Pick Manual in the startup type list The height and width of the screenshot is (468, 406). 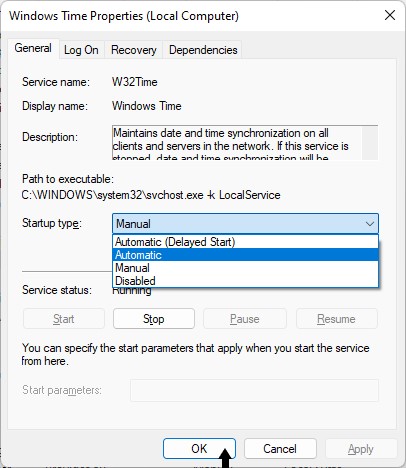[x=246, y=268]
